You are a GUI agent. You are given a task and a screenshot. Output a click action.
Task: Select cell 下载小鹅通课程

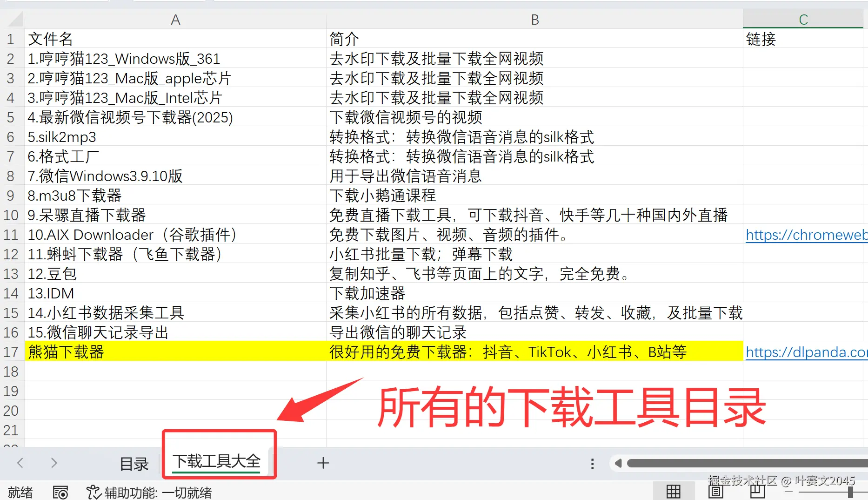[534, 196]
